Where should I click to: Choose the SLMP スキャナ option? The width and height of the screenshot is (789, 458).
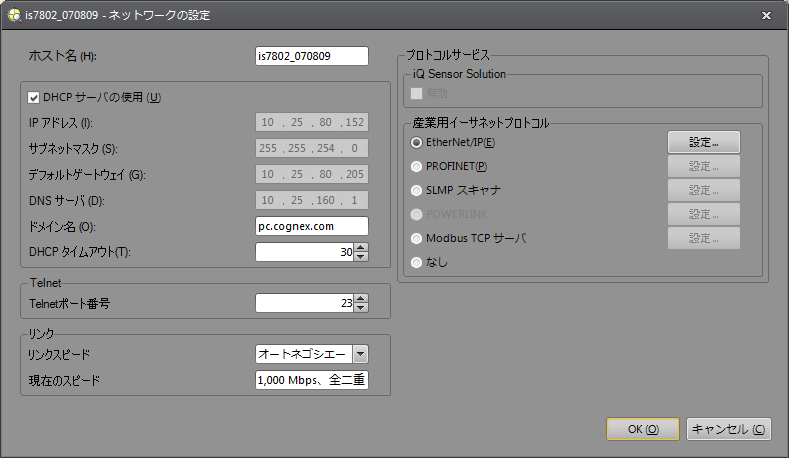[417, 190]
